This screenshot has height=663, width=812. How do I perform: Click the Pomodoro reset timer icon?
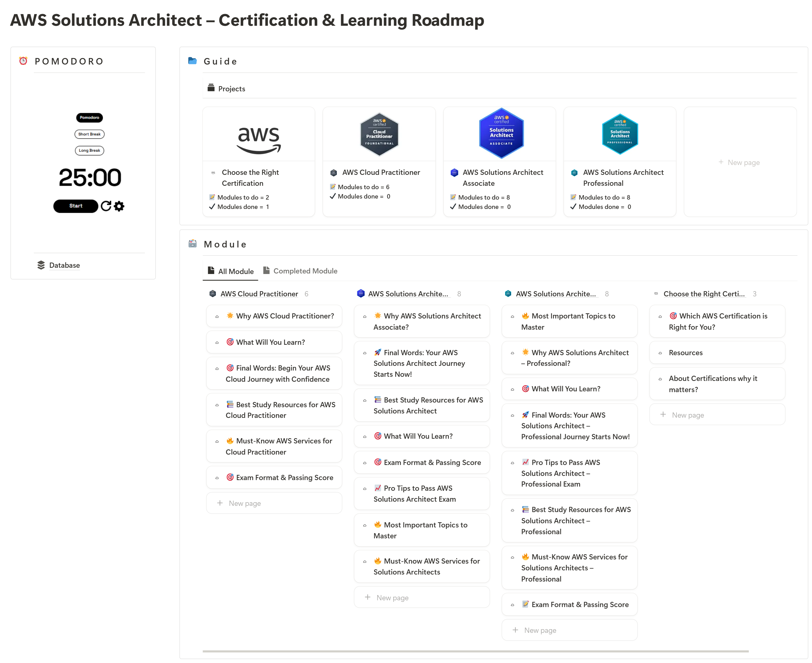[x=106, y=206]
